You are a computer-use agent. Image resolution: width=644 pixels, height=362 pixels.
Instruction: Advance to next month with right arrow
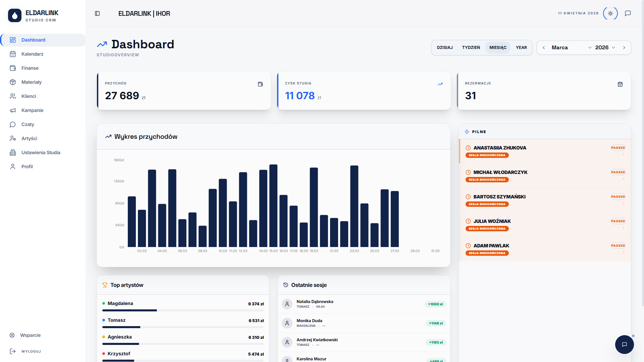click(x=624, y=48)
